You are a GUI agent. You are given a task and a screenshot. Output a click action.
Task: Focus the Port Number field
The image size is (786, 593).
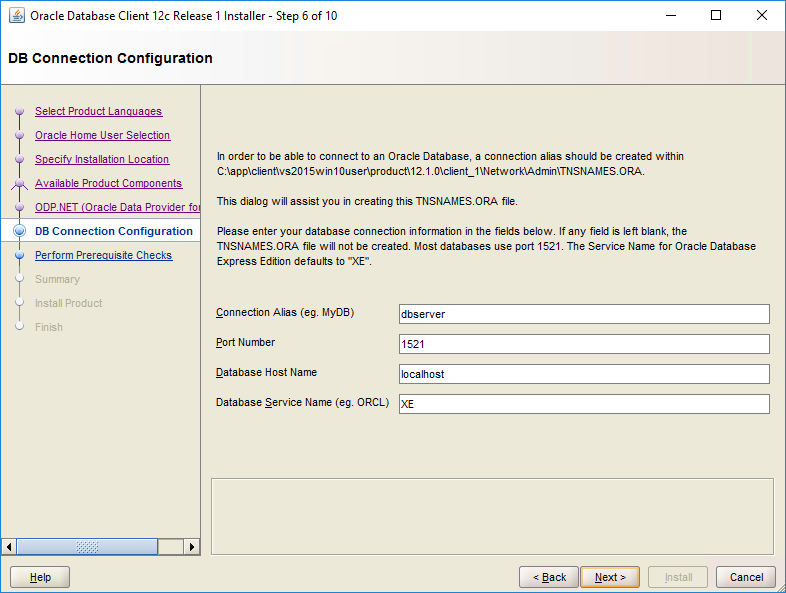(x=584, y=344)
